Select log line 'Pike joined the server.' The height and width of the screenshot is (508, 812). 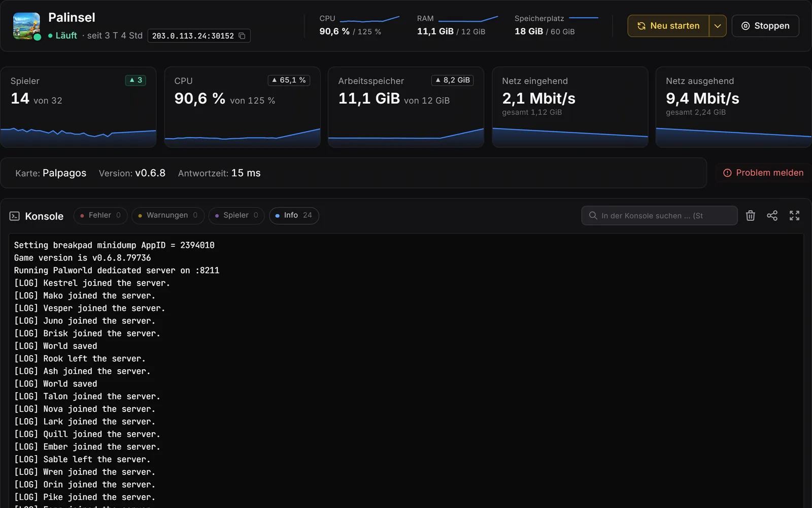[85, 497]
